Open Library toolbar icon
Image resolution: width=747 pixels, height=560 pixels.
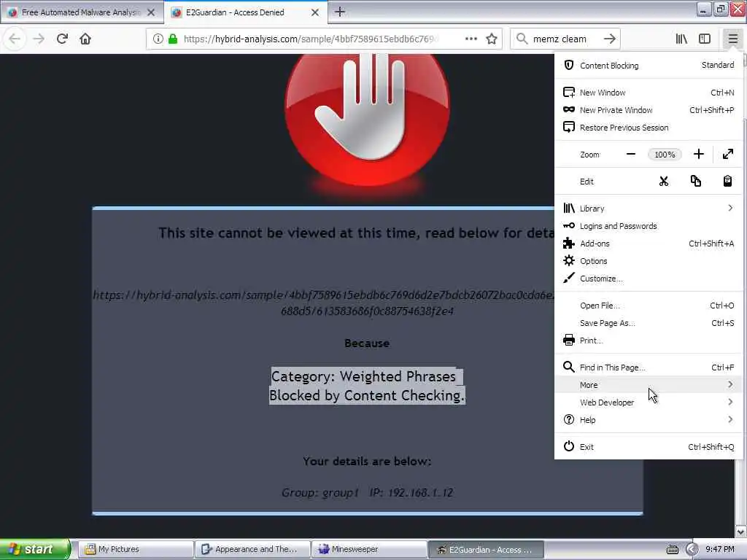[x=681, y=39]
